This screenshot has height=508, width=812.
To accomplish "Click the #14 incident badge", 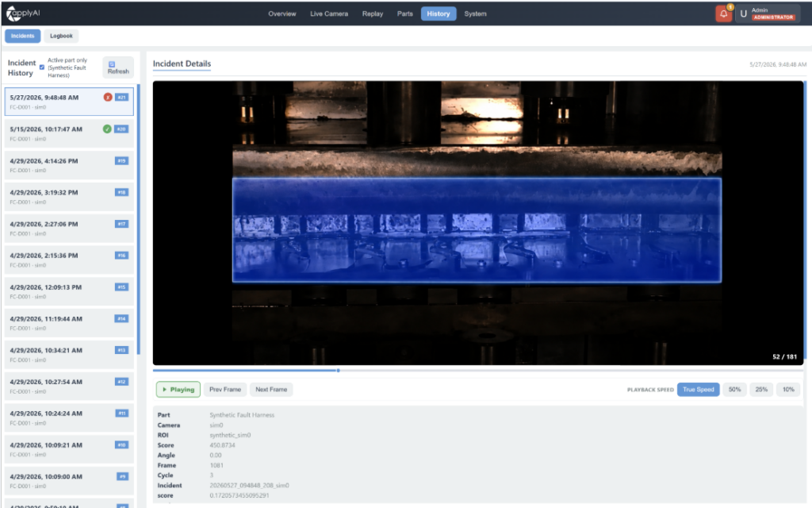I will [121, 318].
